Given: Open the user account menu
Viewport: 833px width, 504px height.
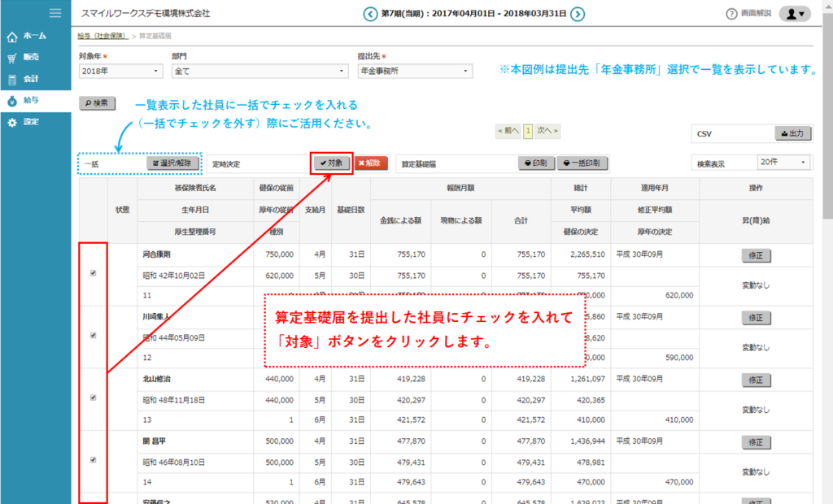Looking at the screenshot, I should (x=795, y=14).
